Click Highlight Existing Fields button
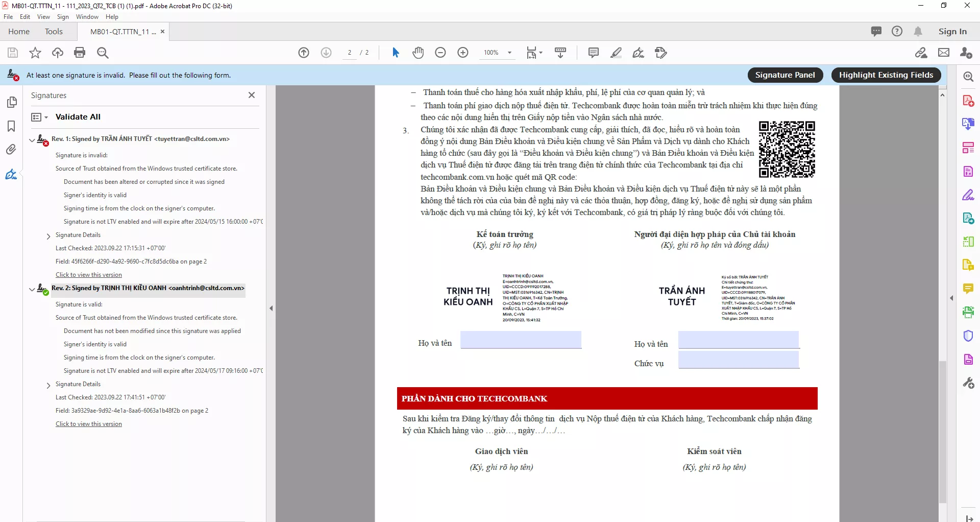Screen dimensions: 980x522 (x=886, y=75)
